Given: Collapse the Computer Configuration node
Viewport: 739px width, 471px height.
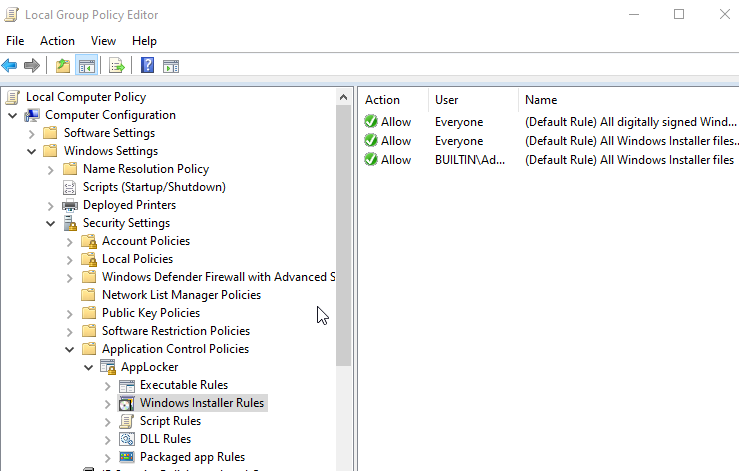Looking at the screenshot, I should pyautogui.click(x=13, y=116).
